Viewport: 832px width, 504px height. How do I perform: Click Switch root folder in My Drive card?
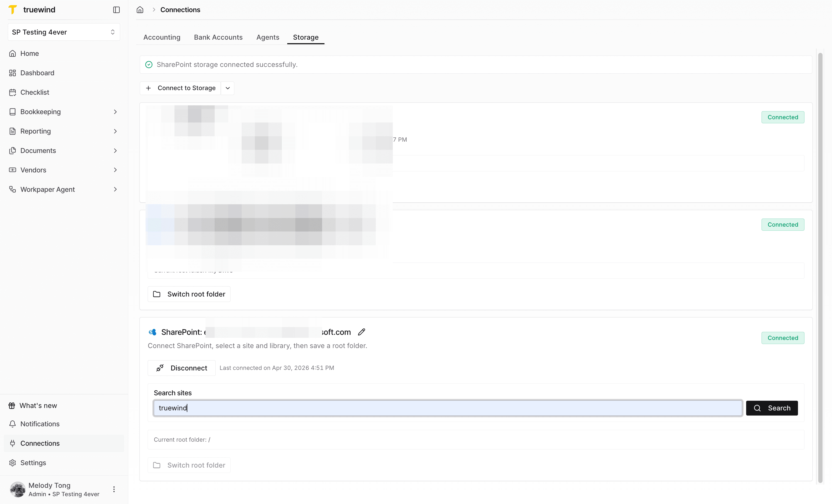point(189,294)
